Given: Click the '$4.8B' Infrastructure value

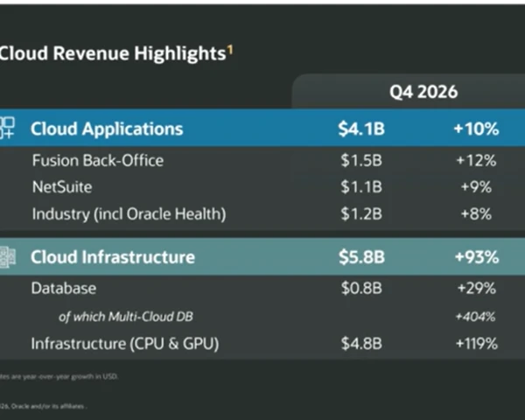Looking at the screenshot, I should 361,344.
